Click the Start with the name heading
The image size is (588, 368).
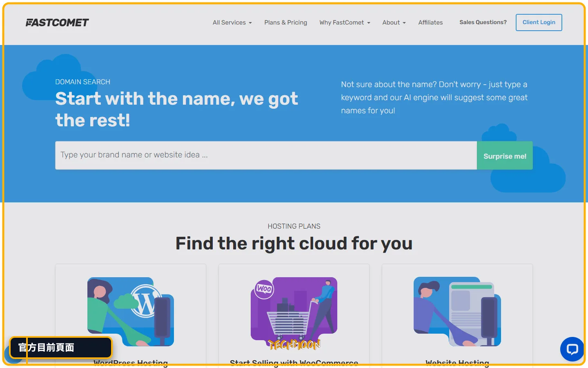pyautogui.click(x=176, y=109)
